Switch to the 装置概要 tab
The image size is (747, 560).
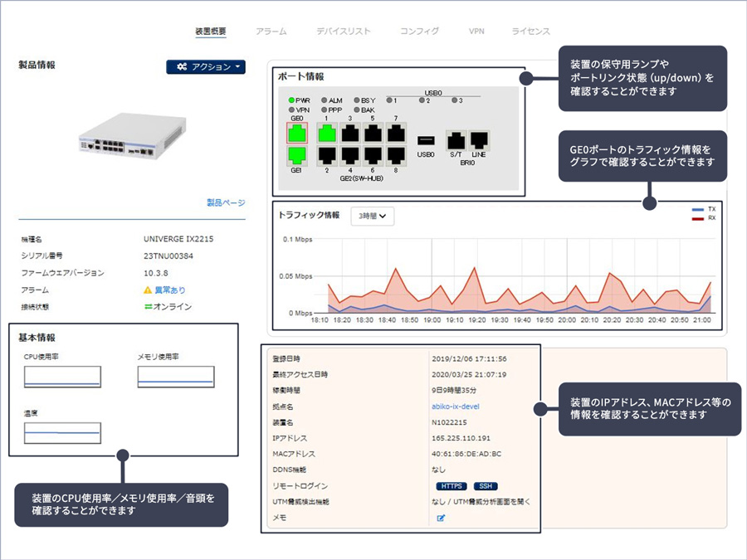[211, 32]
